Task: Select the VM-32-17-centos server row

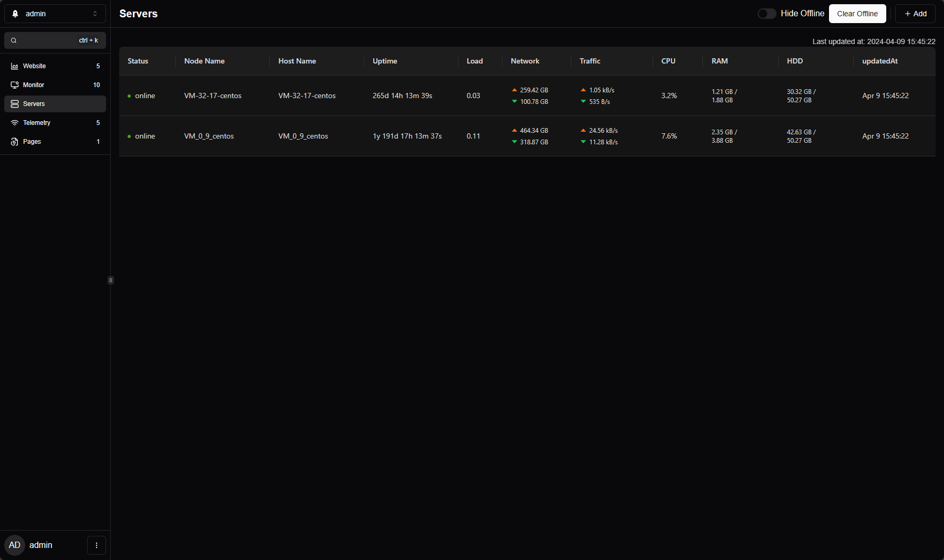Action: pyautogui.click(x=527, y=96)
